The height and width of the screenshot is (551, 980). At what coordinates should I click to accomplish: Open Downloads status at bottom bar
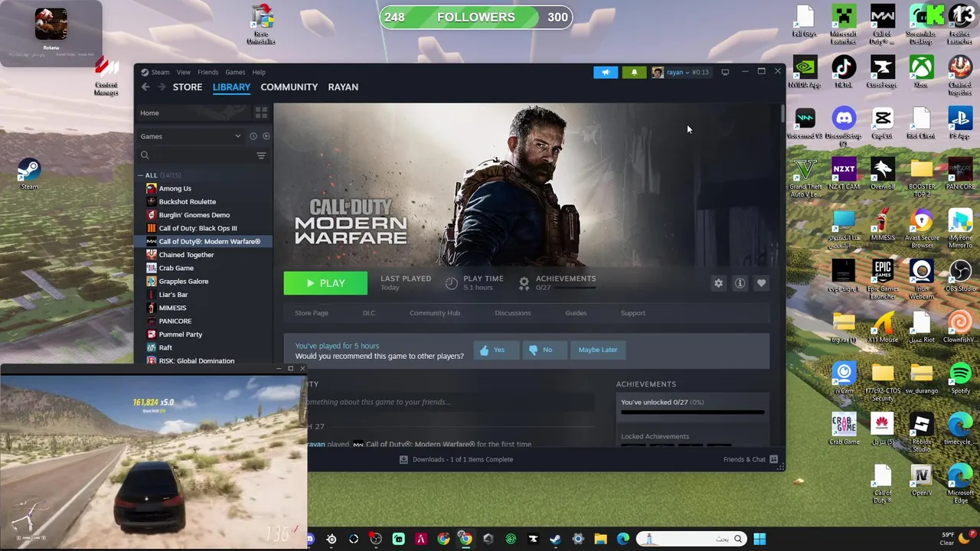point(456,460)
